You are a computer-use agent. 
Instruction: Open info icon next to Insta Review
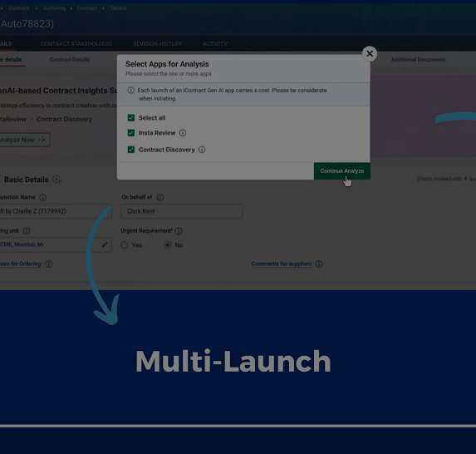[183, 133]
